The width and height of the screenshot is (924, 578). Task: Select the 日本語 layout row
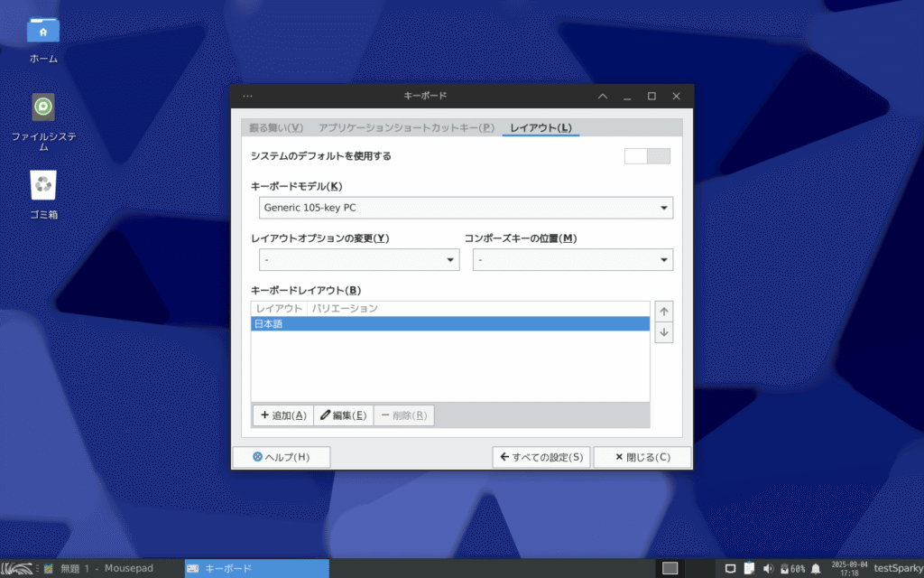click(x=449, y=324)
